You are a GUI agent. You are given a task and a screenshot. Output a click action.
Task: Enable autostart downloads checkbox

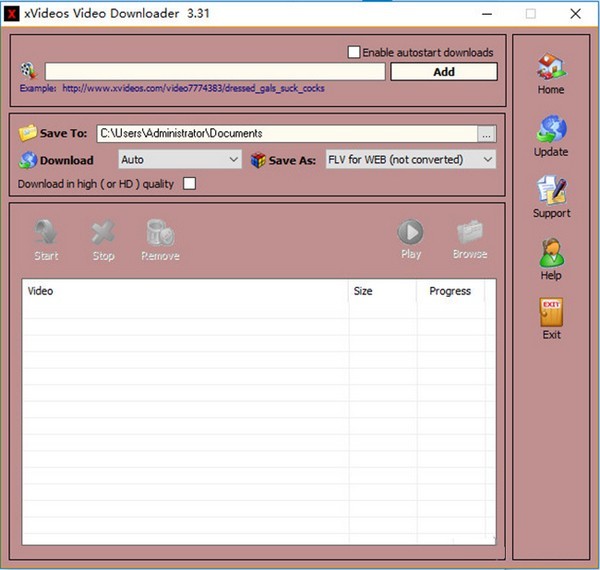[353, 52]
